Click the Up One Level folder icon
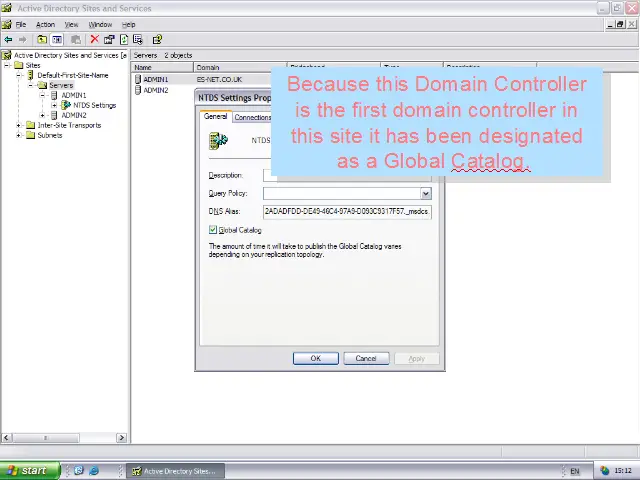The height and width of the screenshot is (480, 640). click(x=42, y=40)
